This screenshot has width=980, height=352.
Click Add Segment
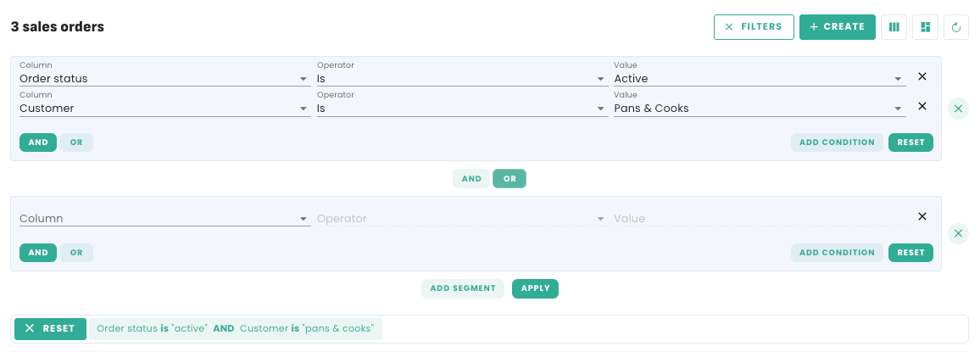point(462,288)
